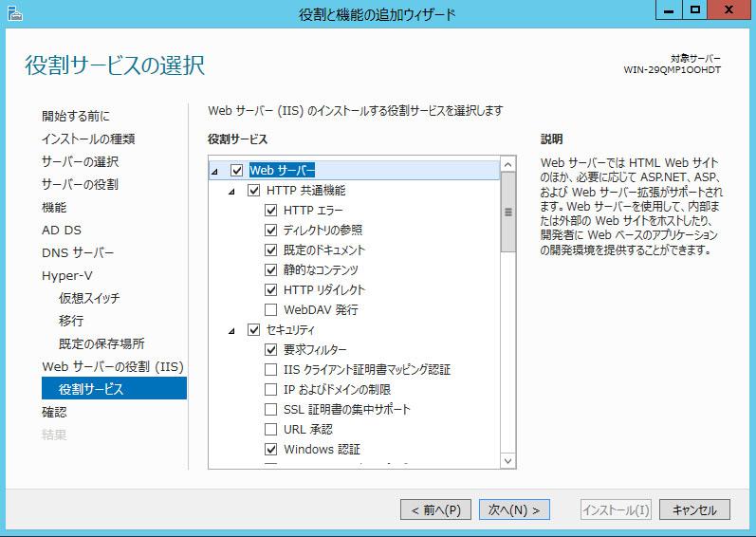Viewport: 756px width, 537px height.
Task: Maximize the wizard window
Action: [694, 9]
